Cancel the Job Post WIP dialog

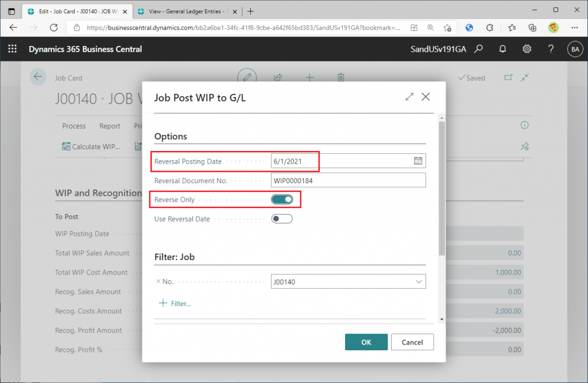412,342
